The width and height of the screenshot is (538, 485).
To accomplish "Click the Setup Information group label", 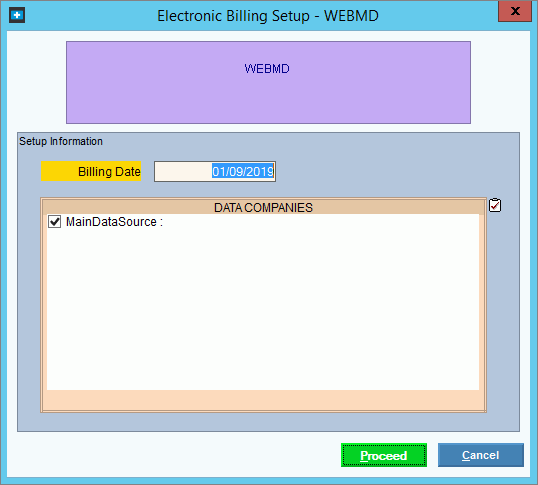I will (x=61, y=141).
